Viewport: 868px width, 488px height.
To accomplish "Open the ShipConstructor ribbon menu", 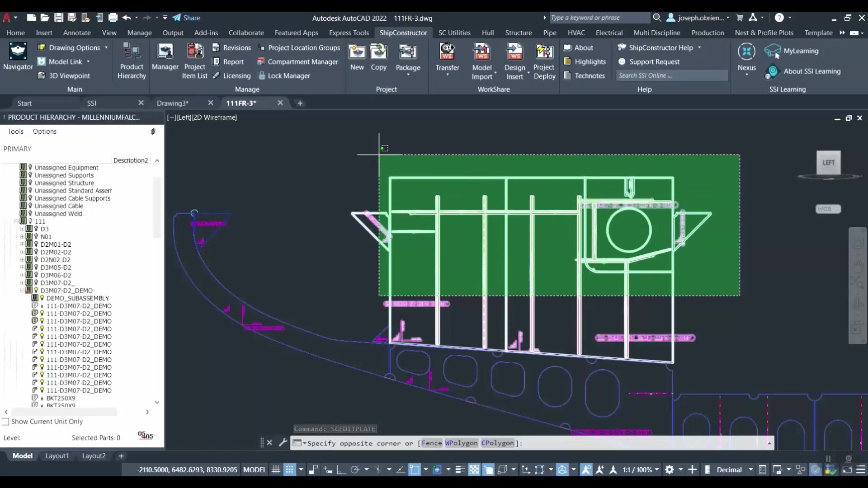I will point(404,33).
